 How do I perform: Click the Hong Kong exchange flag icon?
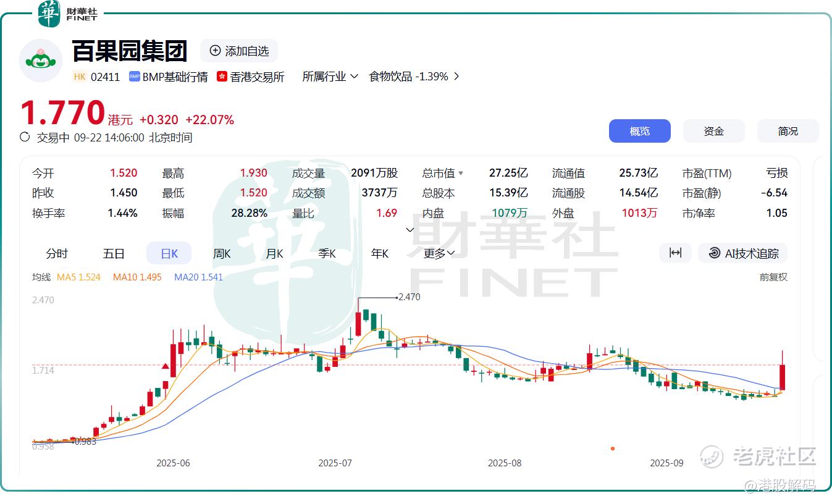coord(222,77)
